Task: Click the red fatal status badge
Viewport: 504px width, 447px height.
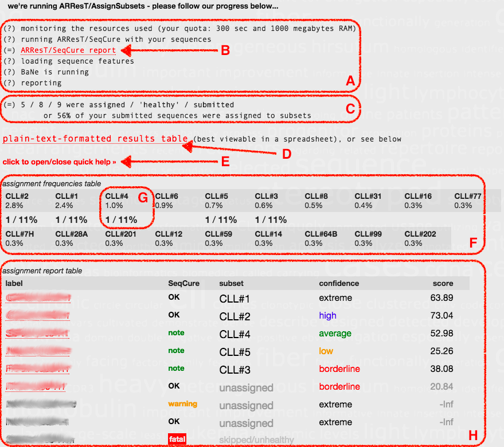Action: (176, 440)
